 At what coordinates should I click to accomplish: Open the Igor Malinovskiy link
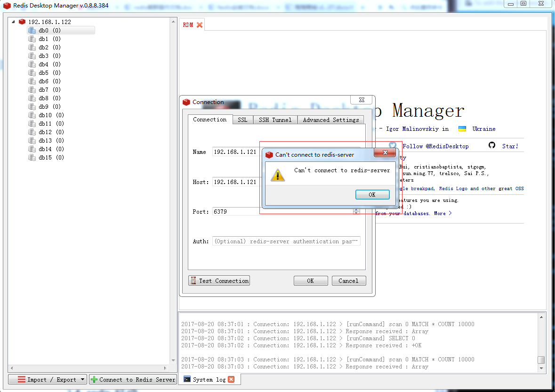[412, 129]
